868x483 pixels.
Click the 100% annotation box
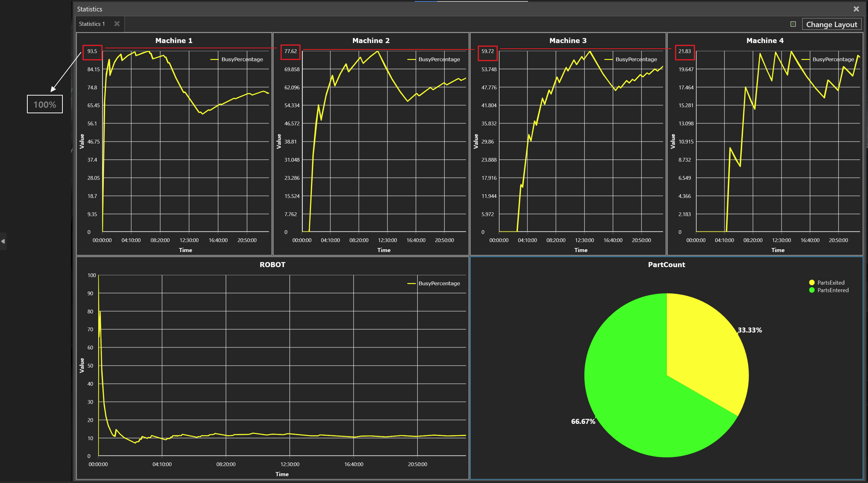[x=45, y=104]
